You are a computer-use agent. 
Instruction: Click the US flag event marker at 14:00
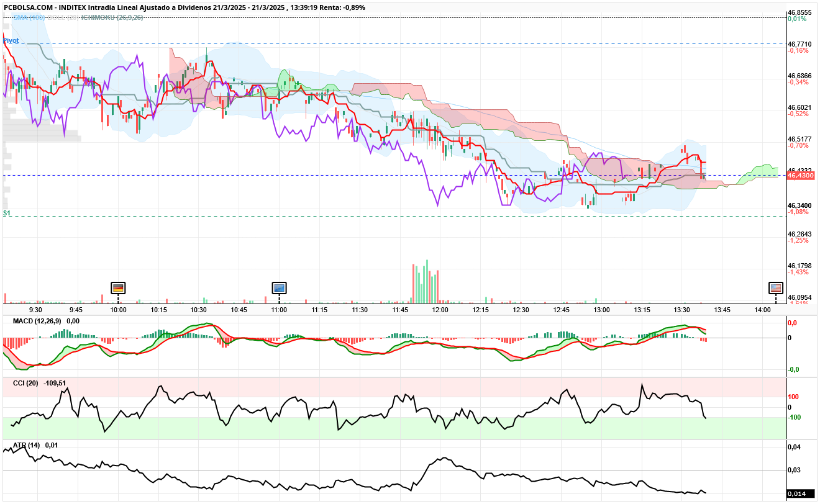(x=776, y=287)
